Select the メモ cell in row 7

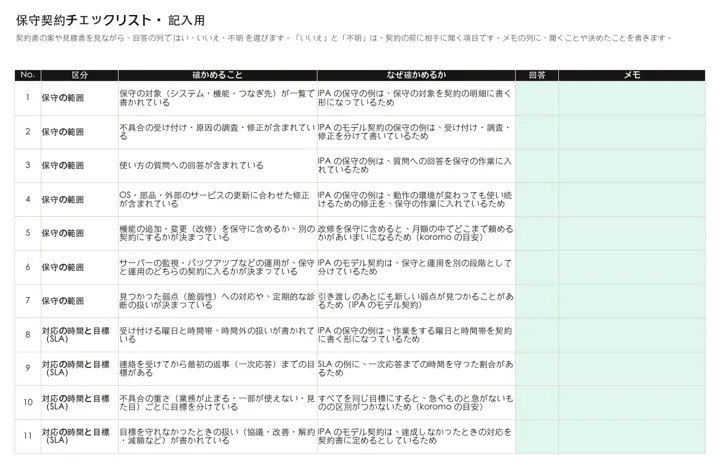point(632,301)
